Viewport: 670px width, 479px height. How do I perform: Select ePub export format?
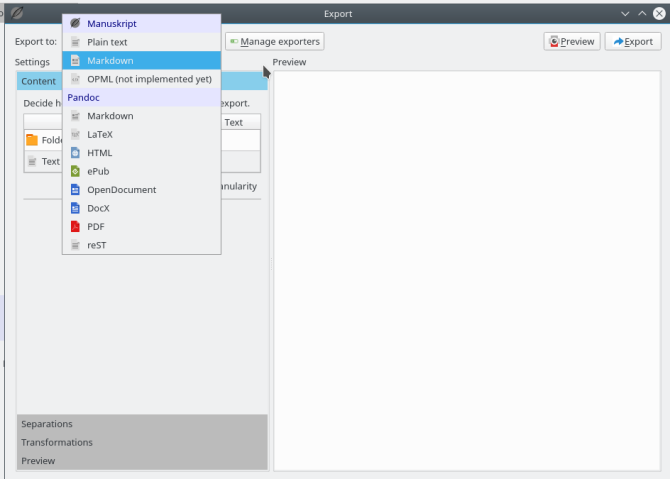141,171
